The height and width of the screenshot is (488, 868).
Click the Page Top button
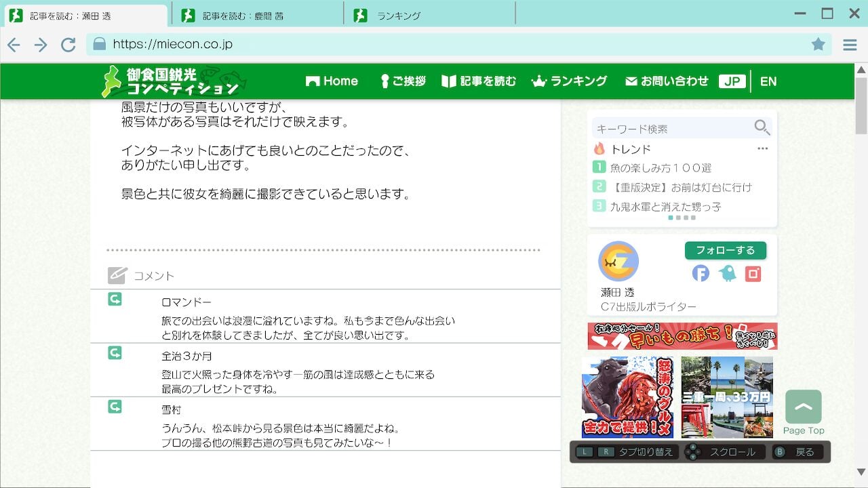point(804,408)
